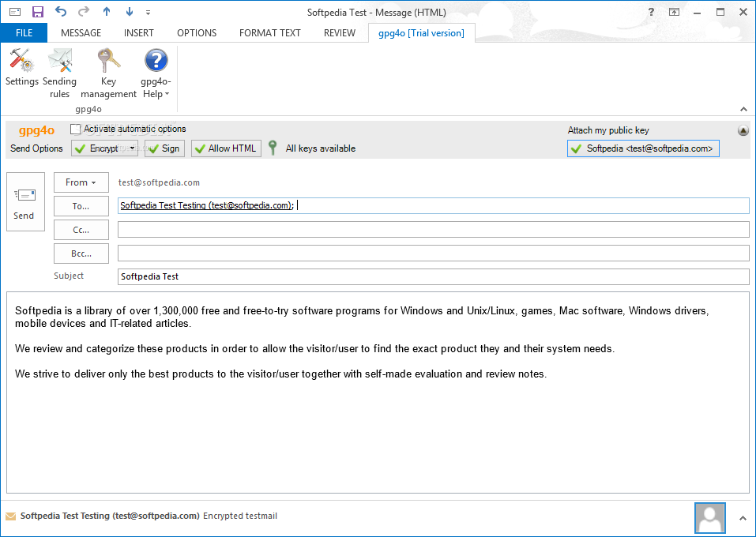756x537 pixels.
Task: Open gpg4o-Help dropdown menu
Action: pos(156,73)
